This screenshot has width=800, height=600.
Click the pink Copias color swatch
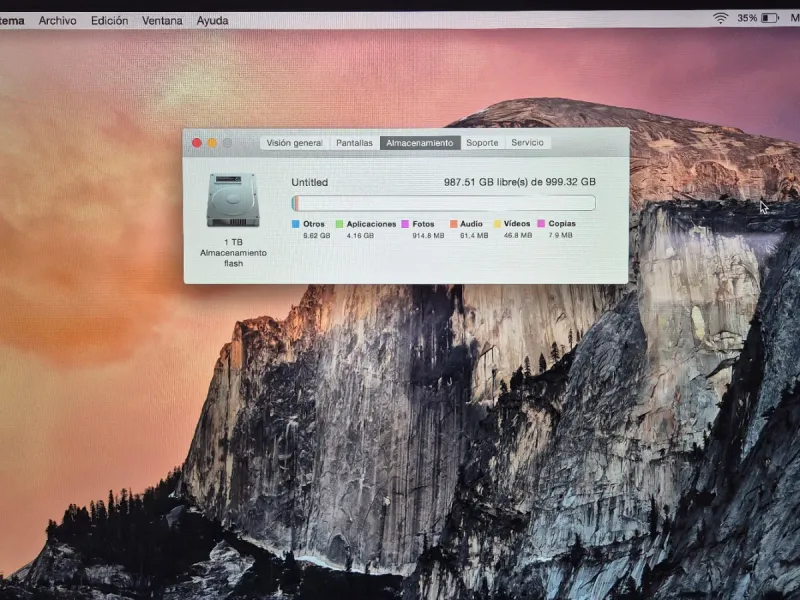pos(541,223)
